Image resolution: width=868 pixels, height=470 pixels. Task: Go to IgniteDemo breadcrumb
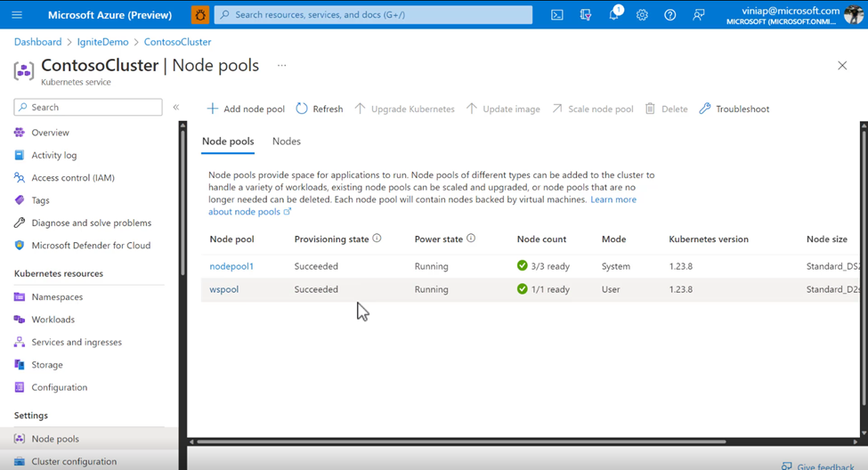tap(102, 42)
